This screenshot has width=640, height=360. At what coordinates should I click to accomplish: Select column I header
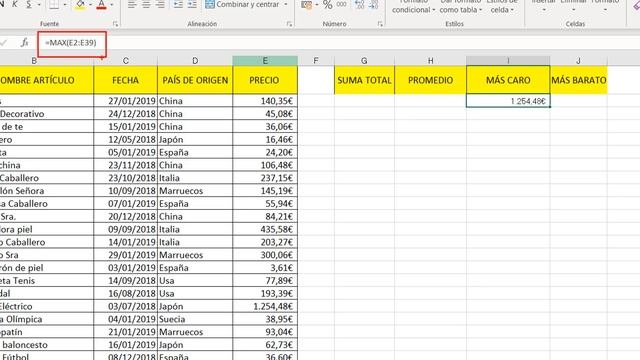[508, 61]
